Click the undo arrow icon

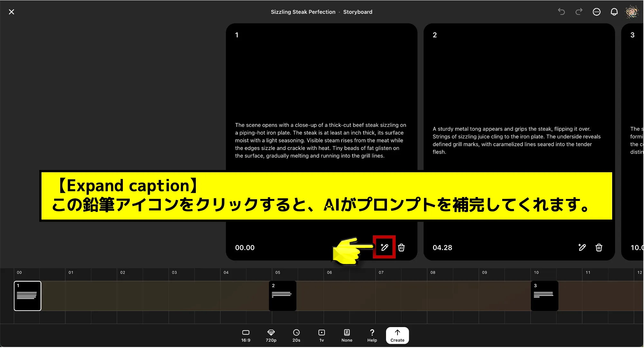pyautogui.click(x=561, y=12)
